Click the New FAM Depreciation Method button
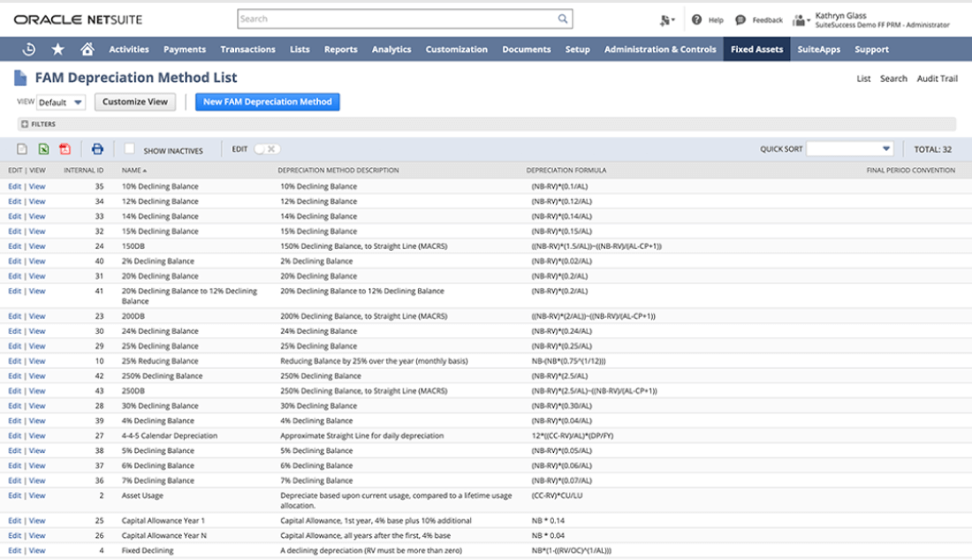Image resolution: width=972 pixels, height=560 pixels. pos(267,102)
